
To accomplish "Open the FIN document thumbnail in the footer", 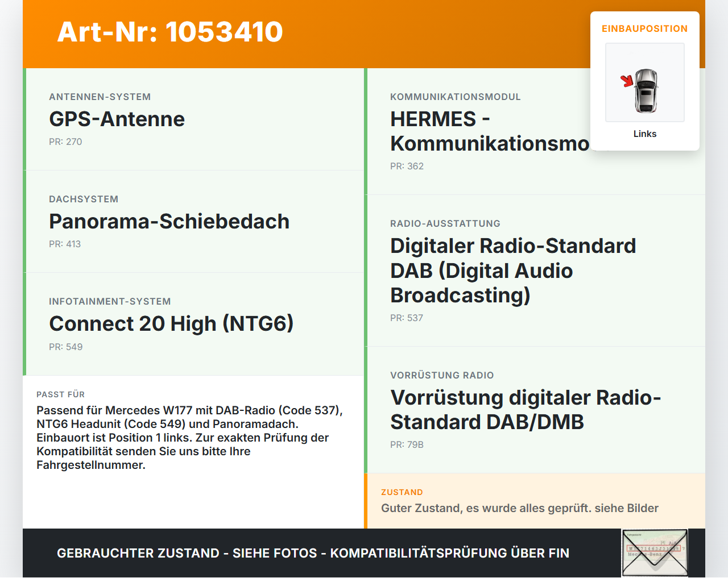I will [x=655, y=553].
